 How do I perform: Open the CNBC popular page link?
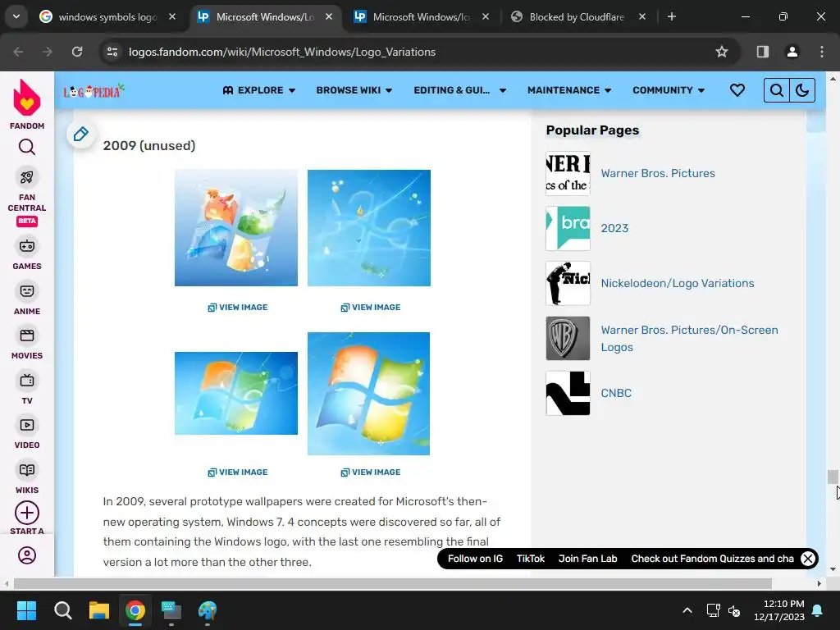coord(616,393)
